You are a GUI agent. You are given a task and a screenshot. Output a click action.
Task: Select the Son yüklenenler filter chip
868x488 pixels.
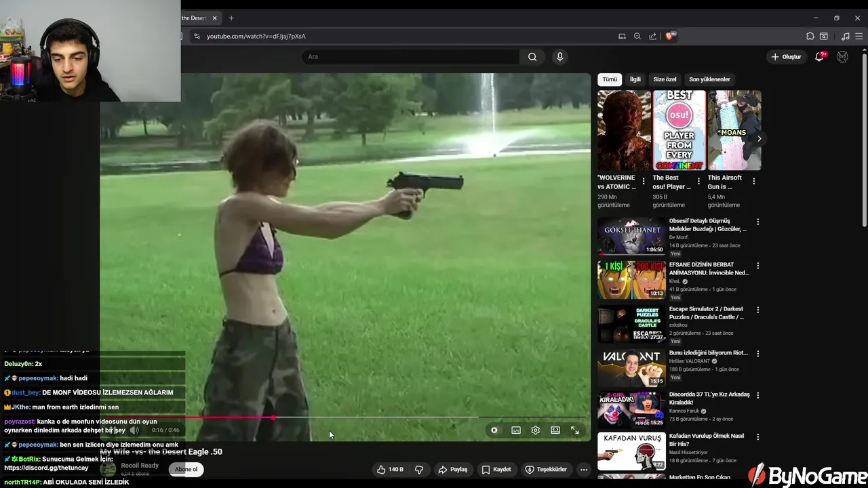point(709,79)
